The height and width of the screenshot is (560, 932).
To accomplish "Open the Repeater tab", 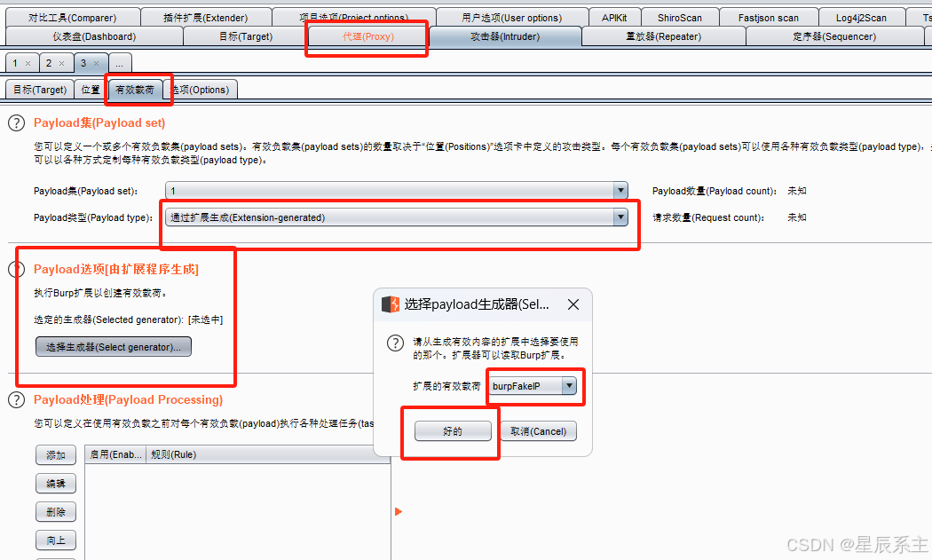I will pyautogui.click(x=663, y=36).
